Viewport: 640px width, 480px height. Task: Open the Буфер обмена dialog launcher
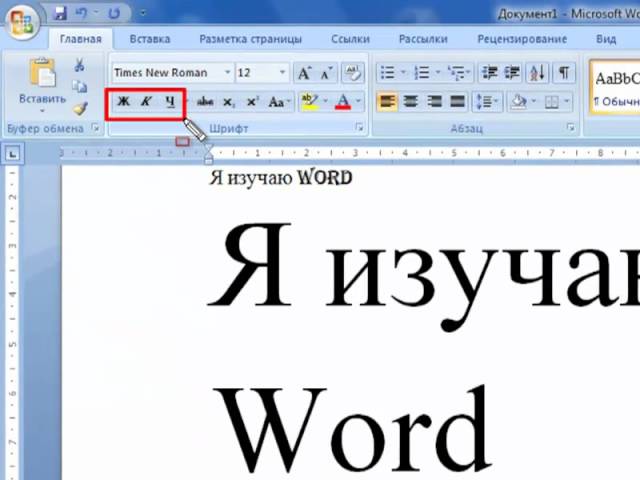(96, 128)
